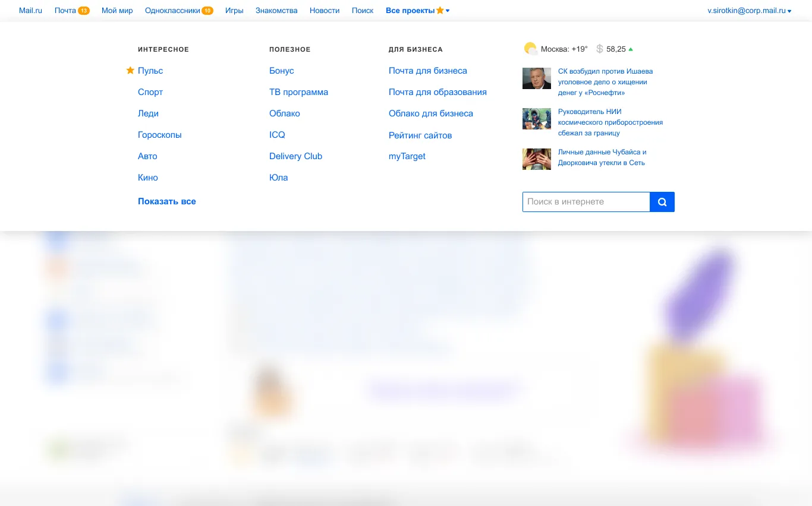Go to Знакомства
Screen dimensions: 812x506
coord(276,11)
